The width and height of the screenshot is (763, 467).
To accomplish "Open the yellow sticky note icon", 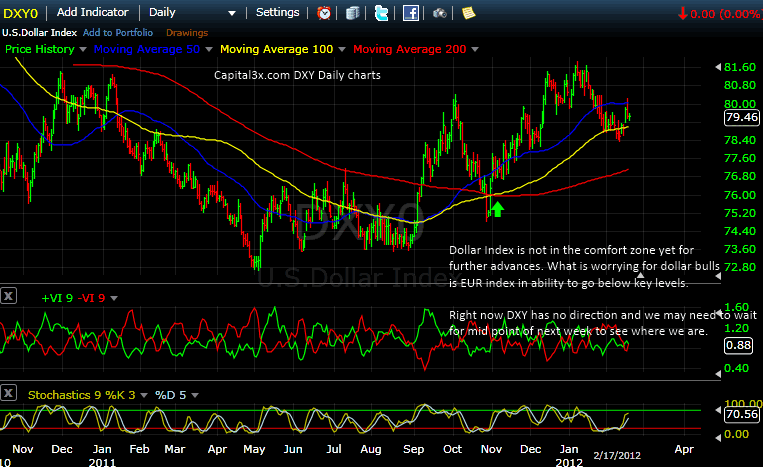I will click(x=468, y=13).
